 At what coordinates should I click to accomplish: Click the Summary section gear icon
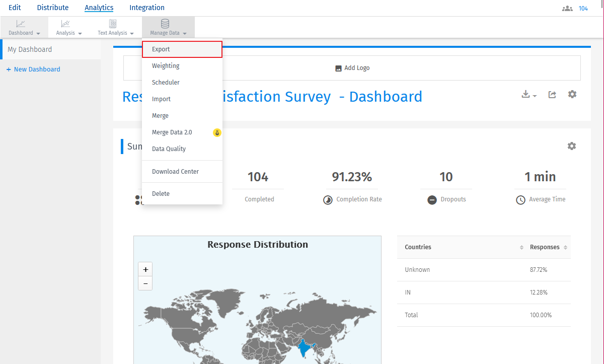pos(572,146)
